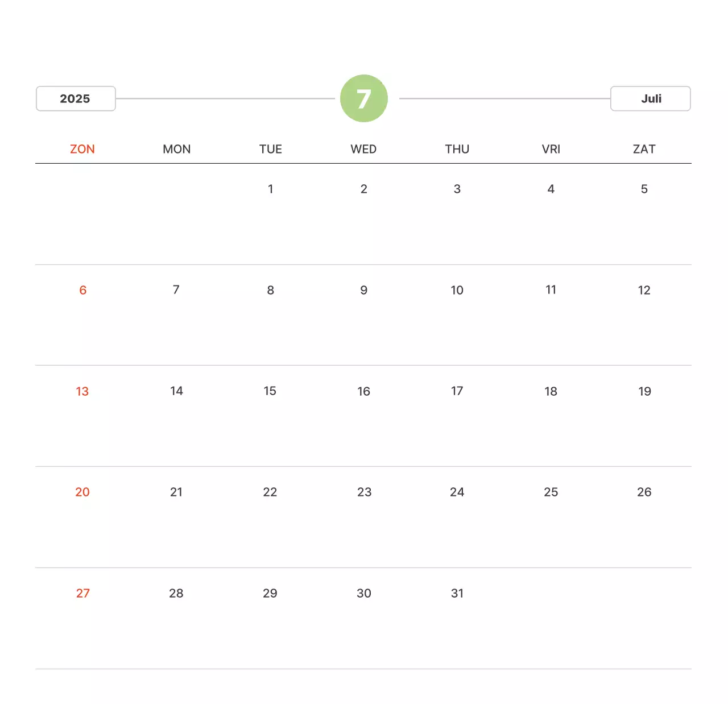Open the Juli month selector
This screenshot has height=704, width=728.
(x=650, y=98)
